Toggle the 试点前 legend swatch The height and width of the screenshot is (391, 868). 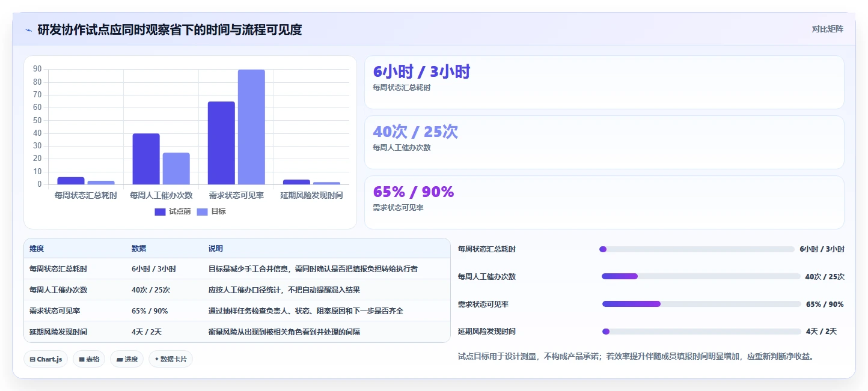(160, 211)
